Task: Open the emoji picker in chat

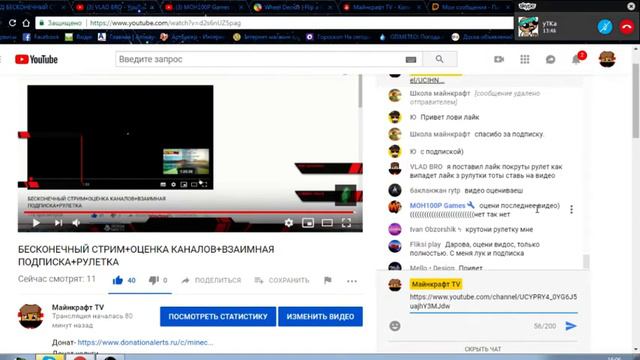Action: (395, 326)
